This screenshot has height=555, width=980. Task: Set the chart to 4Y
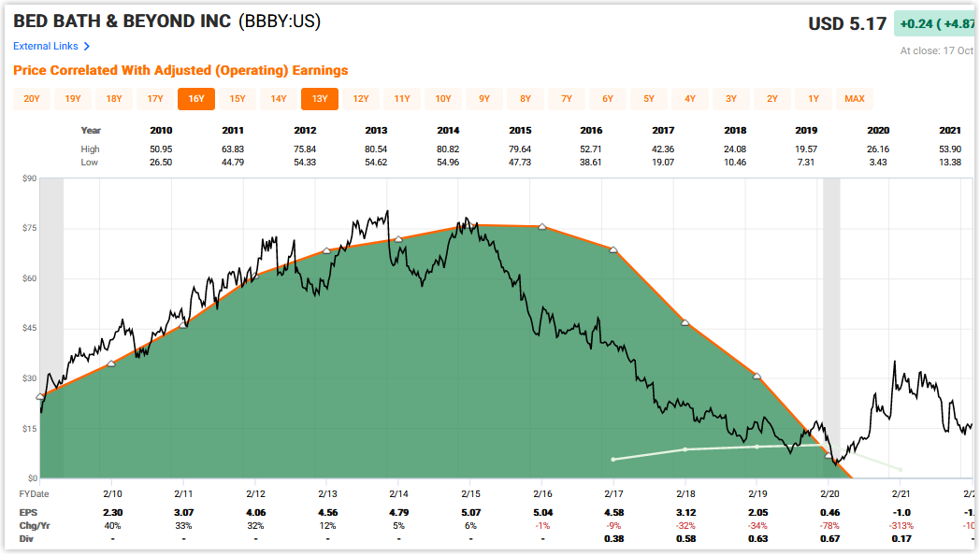(690, 99)
